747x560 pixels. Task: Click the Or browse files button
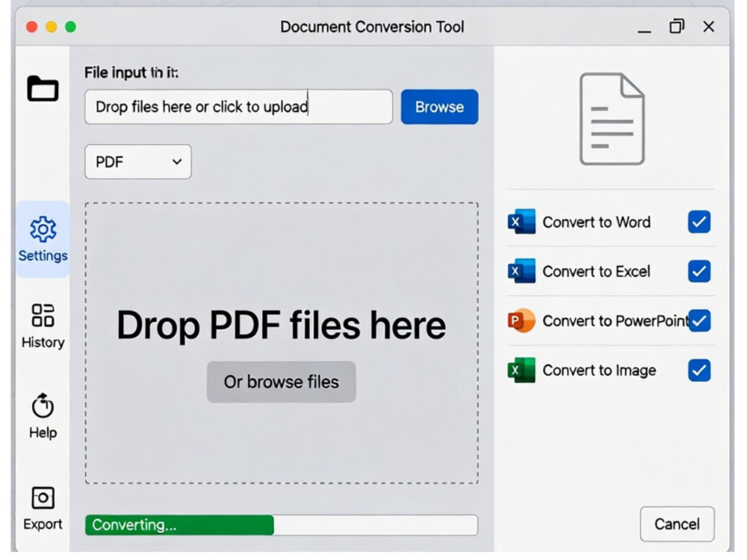(x=281, y=382)
